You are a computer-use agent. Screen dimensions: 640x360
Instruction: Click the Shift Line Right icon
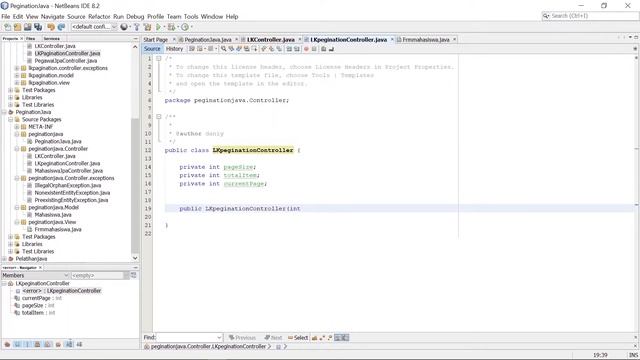coord(296,49)
